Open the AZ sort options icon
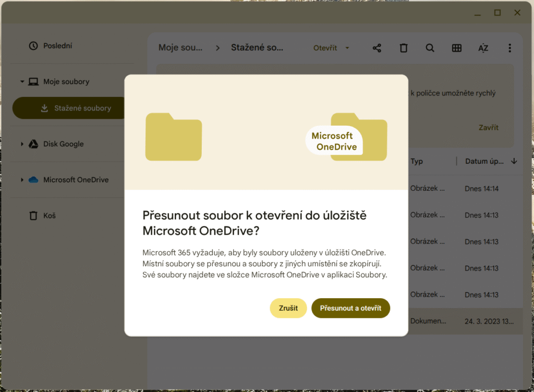Screen dimensions: 534x392 [x=483, y=48]
